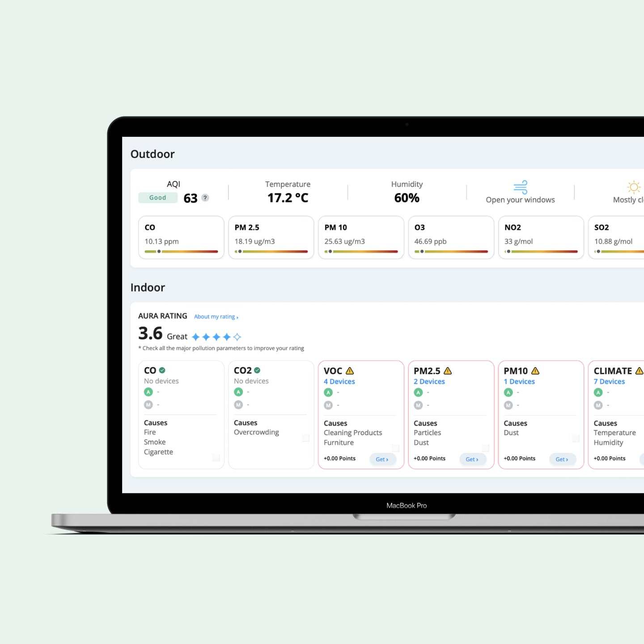This screenshot has width=644, height=644.
Task: Click the 10.88 g/mol SO2 value
Action: coord(613,241)
